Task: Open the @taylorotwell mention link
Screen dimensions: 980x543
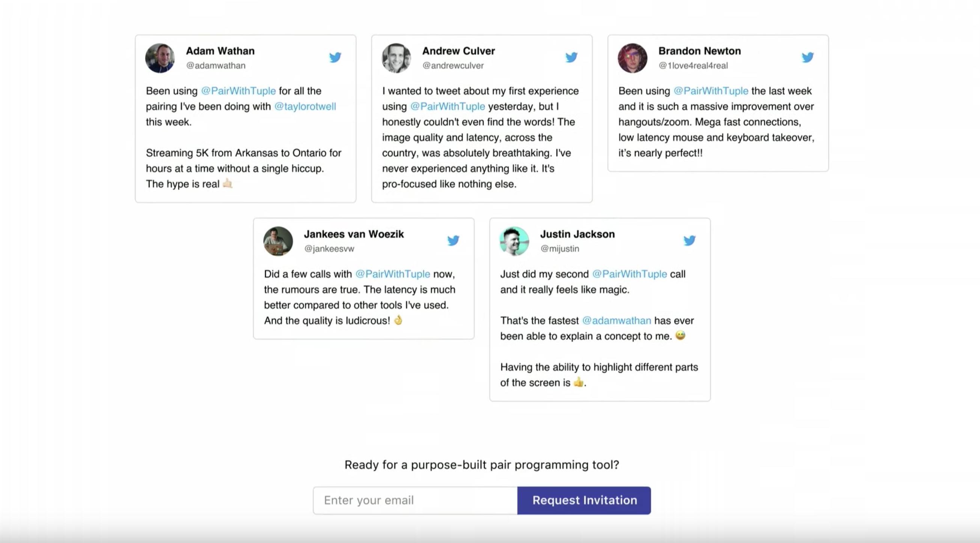Action: click(x=305, y=107)
